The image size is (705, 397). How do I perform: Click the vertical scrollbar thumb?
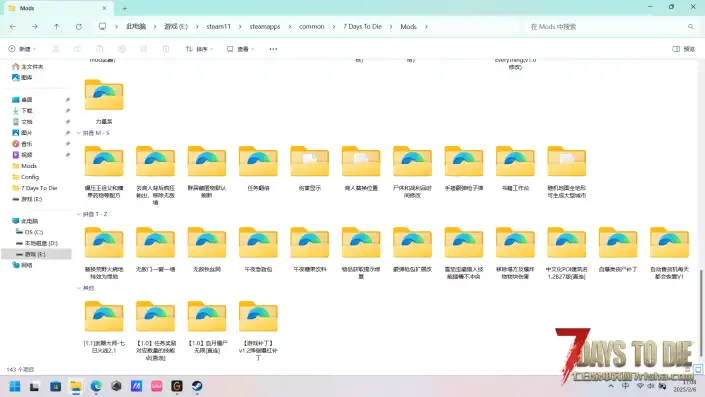[x=702, y=313]
